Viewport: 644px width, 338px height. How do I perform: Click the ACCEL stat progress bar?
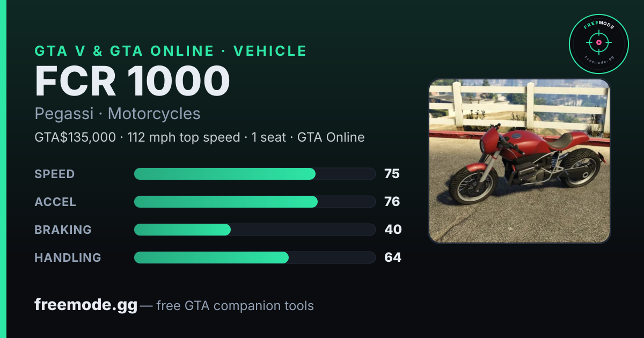point(254,202)
